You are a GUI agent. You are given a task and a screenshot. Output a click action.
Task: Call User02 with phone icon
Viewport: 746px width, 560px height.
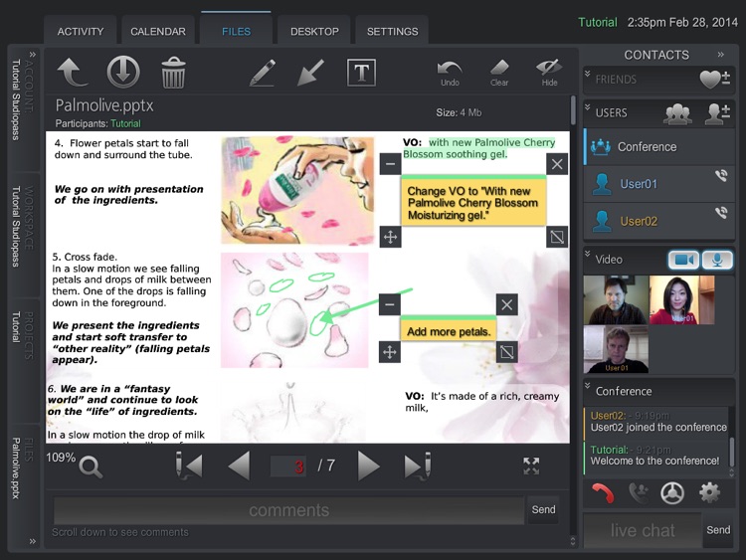point(721,213)
